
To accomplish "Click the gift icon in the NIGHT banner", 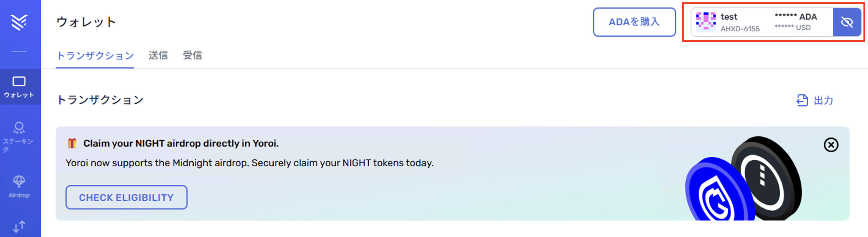I will [72, 143].
